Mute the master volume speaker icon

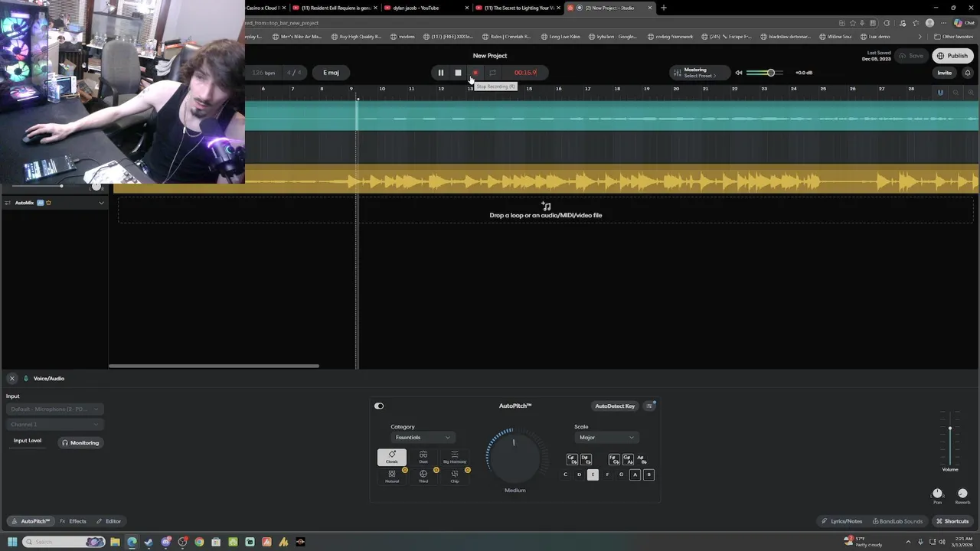(739, 73)
